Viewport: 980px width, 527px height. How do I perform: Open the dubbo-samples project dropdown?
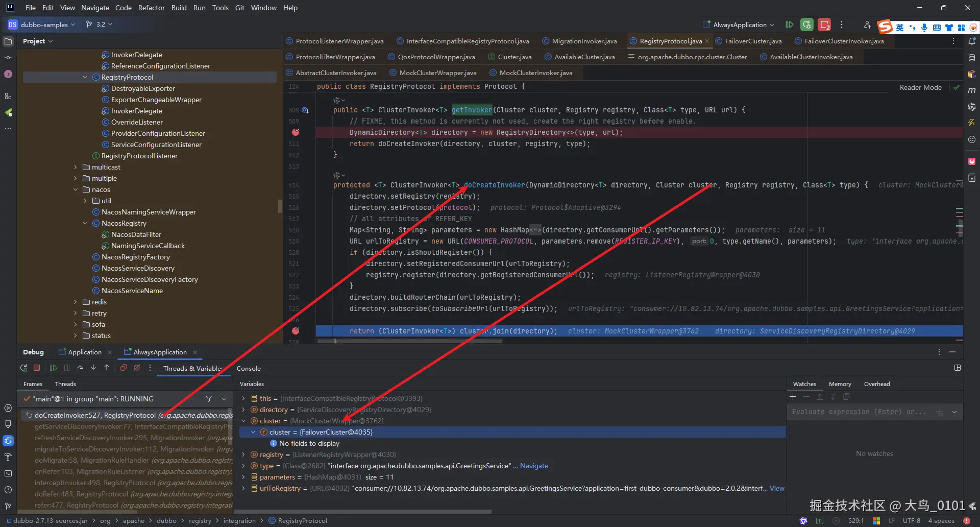(42, 25)
